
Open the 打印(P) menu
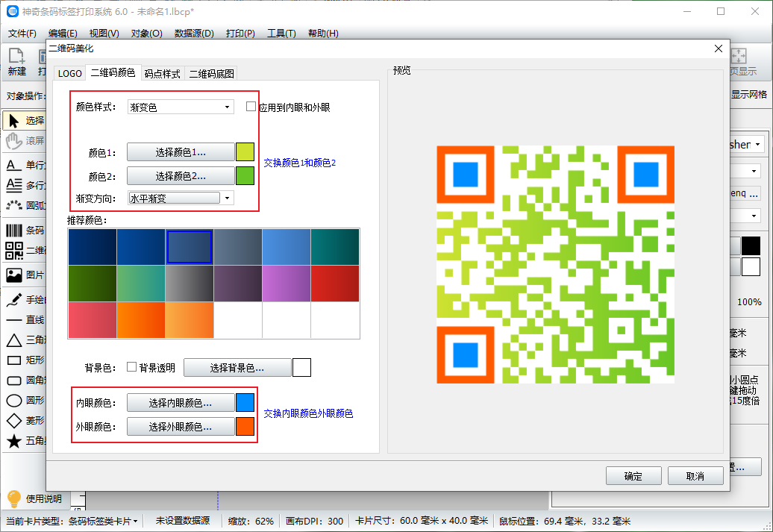(240, 33)
